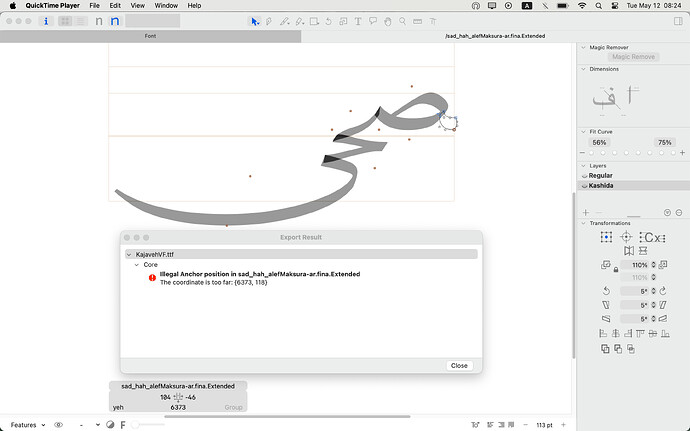Select the arrow Select tool in toolbar

pos(254,21)
